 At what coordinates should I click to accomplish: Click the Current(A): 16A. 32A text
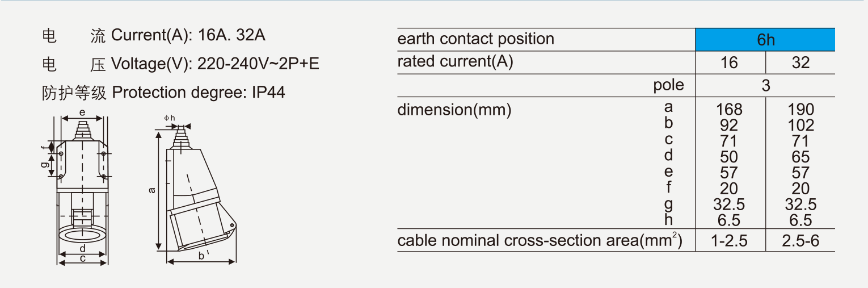[x=188, y=35]
